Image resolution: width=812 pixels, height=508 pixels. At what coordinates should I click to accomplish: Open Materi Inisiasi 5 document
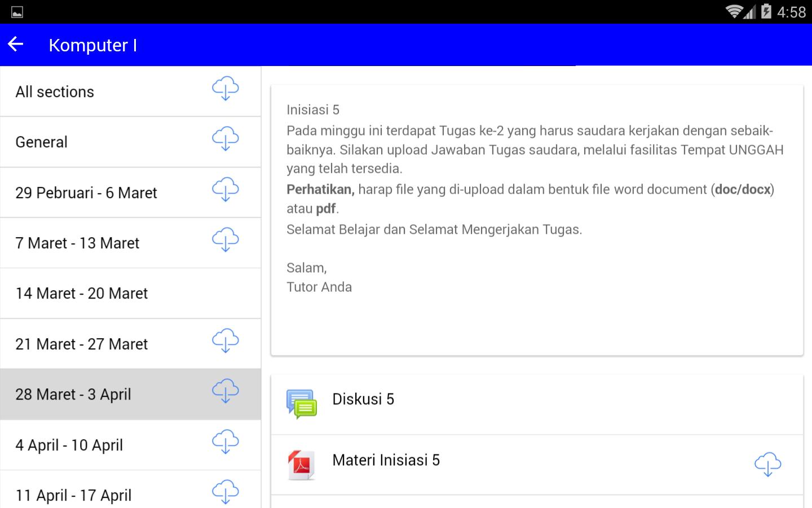click(x=386, y=461)
